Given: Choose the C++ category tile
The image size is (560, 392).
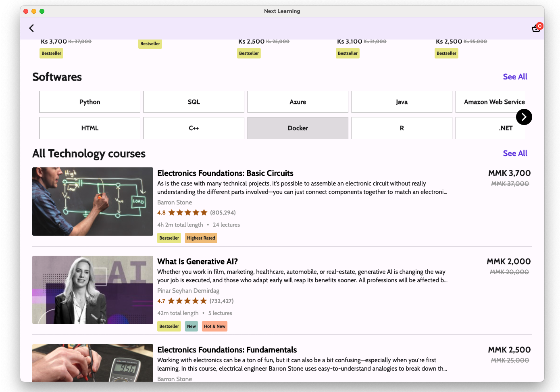Looking at the screenshot, I should (194, 128).
